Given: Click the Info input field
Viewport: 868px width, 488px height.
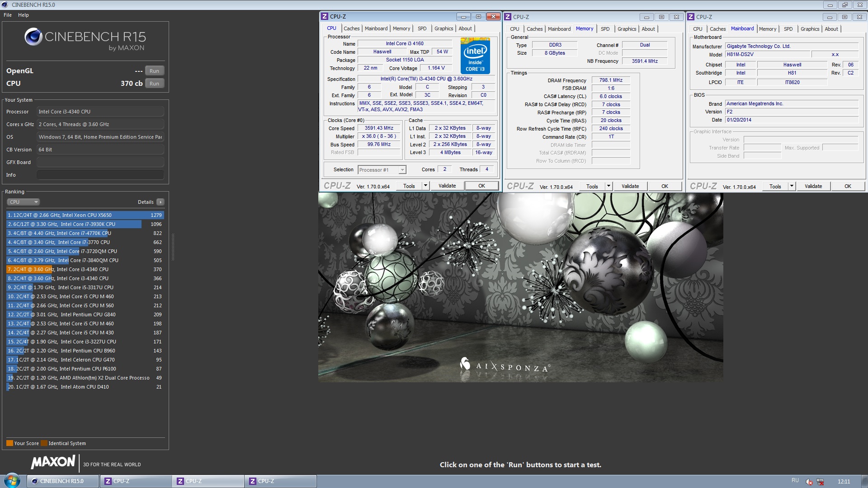Looking at the screenshot, I should coord(100,175).
